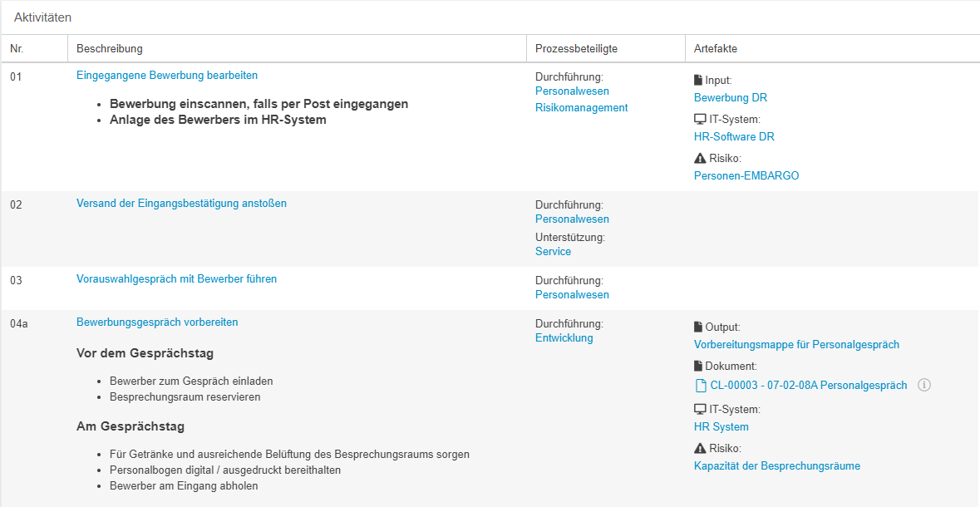Open 'Bewerbungsgespräch vorbereiten' activity link

click(157, 322)
